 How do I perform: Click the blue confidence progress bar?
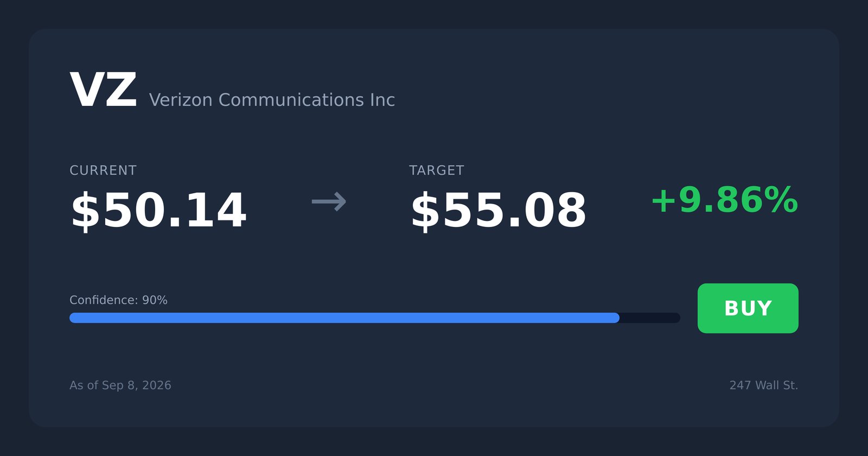click(344, 318)
